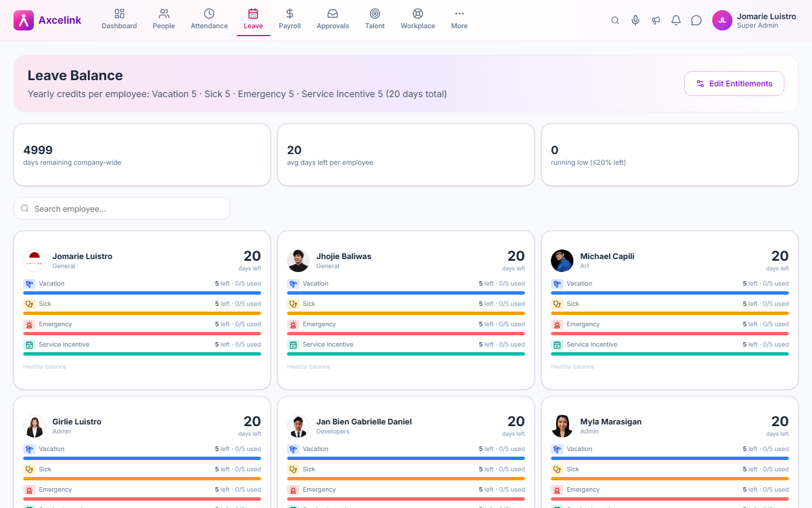Click Girlie Luistro's Vacation progress bar
This screenshot has width=812, height=508.
(x=142, y=458)
